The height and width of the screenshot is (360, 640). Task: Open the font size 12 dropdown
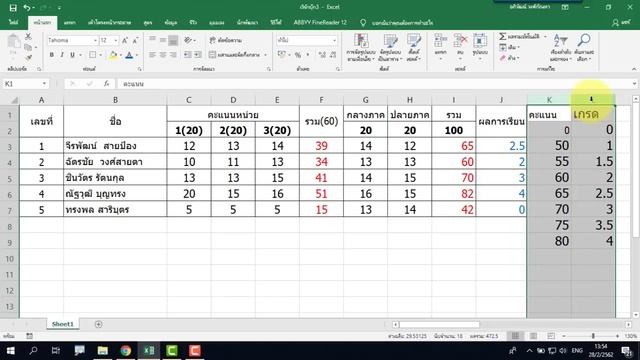pos(116,40)
